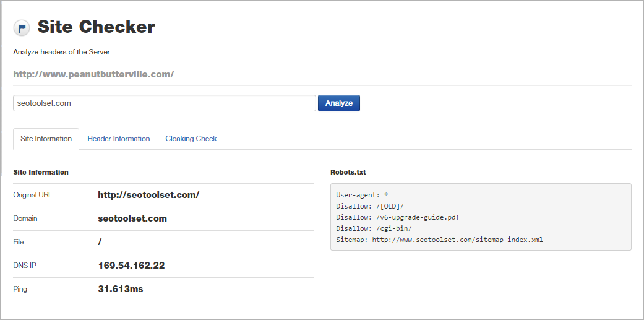Switch to the Header Information tab
644x320 pixels.
tap(118, 139)
